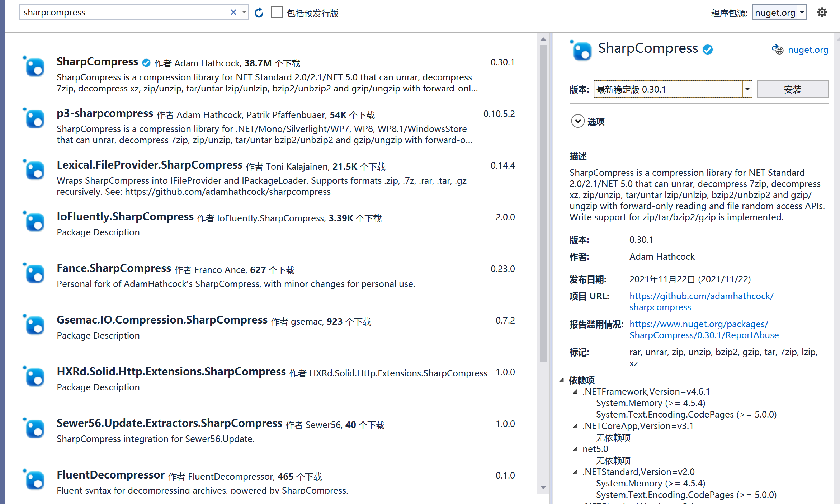Screen dimensions: 840x504
Task: Click System.Memory under .NETFramework v4.6.1
Action: (x=650, y=403)
